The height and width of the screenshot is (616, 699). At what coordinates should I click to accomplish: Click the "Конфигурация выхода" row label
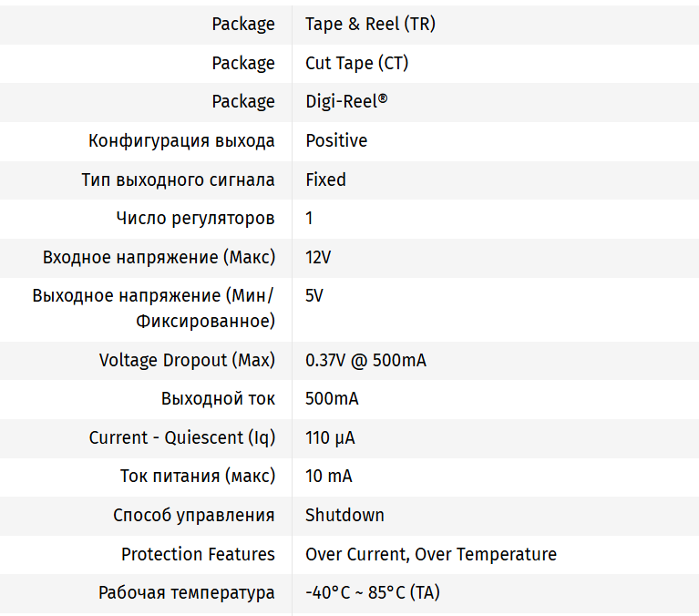click(181, 140)
